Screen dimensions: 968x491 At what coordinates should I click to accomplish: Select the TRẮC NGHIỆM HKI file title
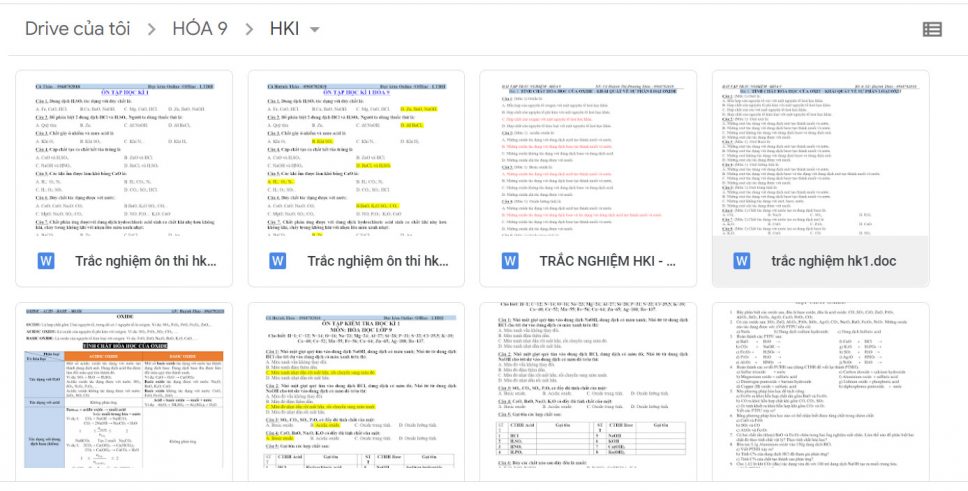click(x=608, y=261)
